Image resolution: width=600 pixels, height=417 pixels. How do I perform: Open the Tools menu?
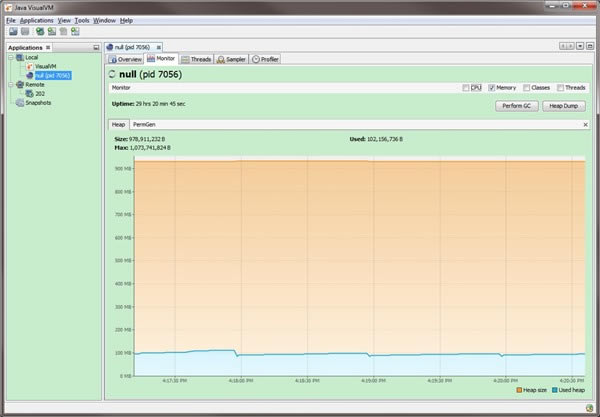(x=82, y=21)
